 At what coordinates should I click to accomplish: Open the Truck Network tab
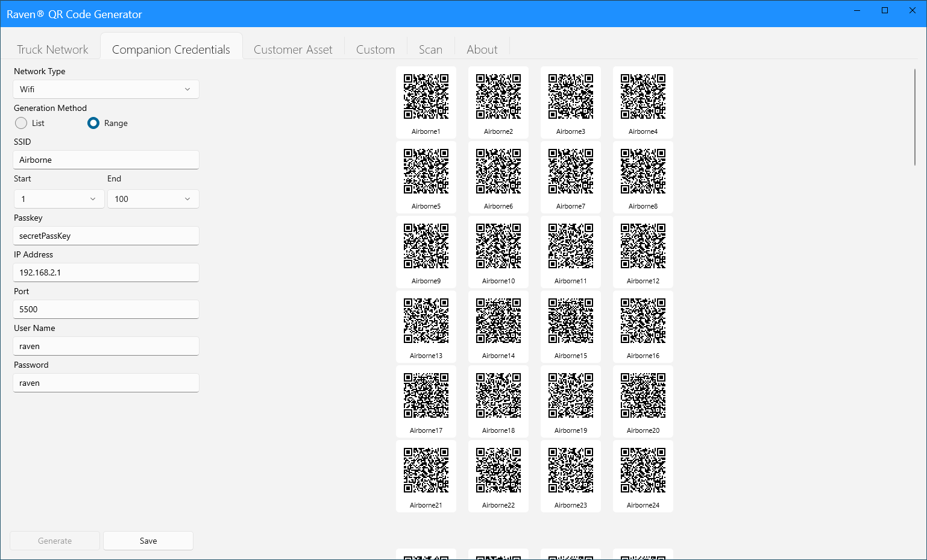click(x=52, y=49)
